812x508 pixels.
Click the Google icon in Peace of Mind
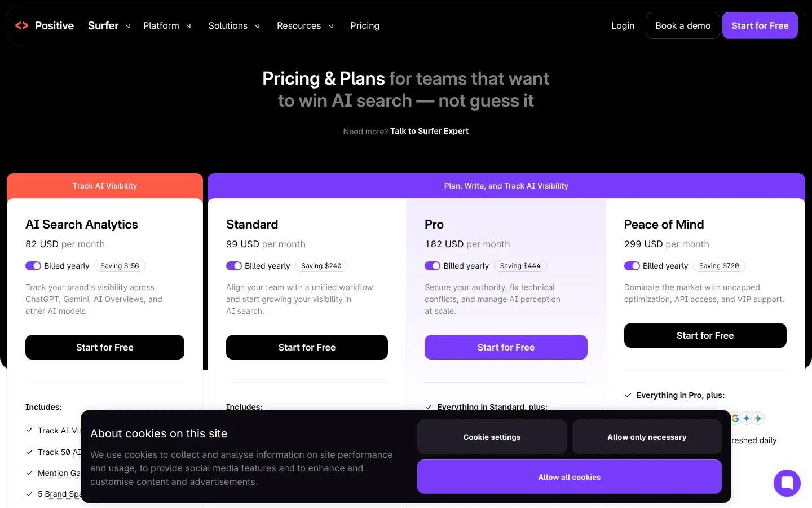tap(735, 418)
